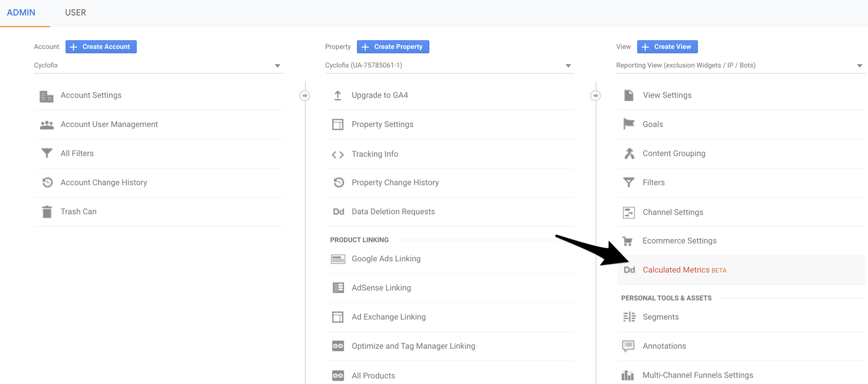Viewport: 868px width, 384px height.
Task: Click the Property Change History clock icon
Action: (x=338, y=182)
